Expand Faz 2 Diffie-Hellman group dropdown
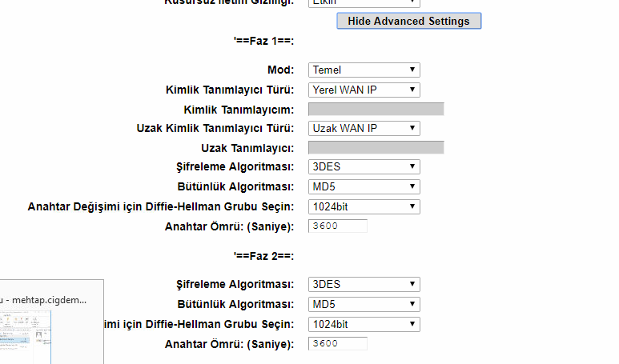The height and width of the screenshot is (364, 619). coord(364,324)
